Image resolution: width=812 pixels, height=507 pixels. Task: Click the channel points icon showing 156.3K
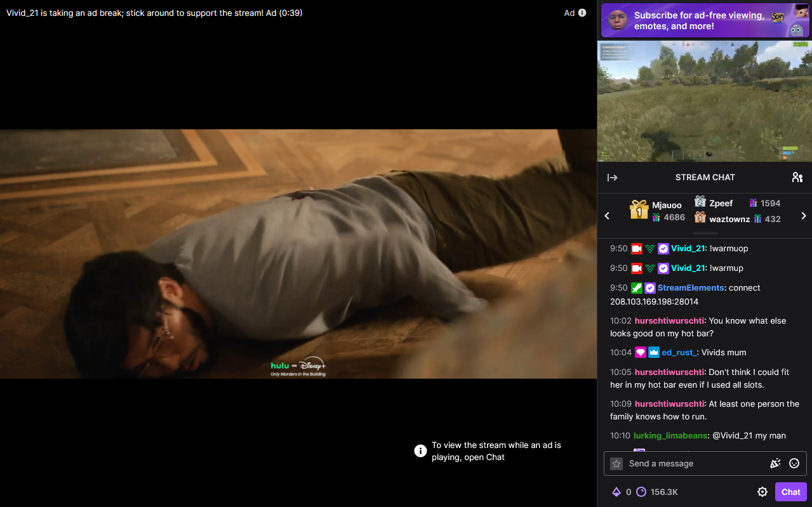[641, 491]
